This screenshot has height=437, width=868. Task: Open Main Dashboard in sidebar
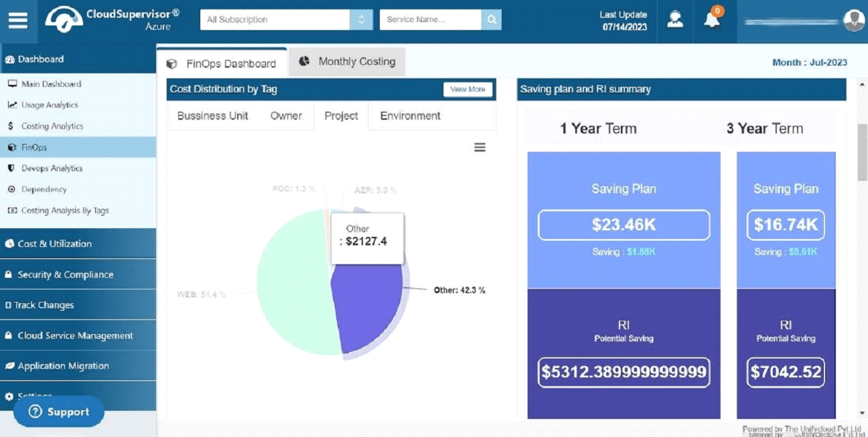78,84
